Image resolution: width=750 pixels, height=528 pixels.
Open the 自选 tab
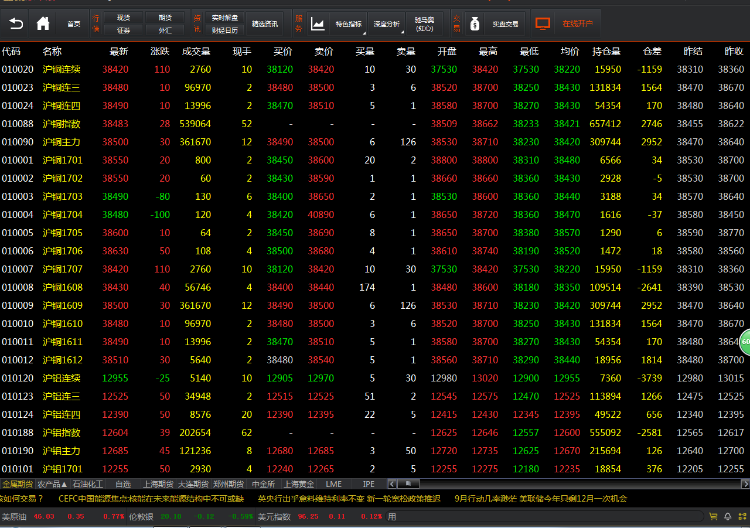[x=123, y=484]
